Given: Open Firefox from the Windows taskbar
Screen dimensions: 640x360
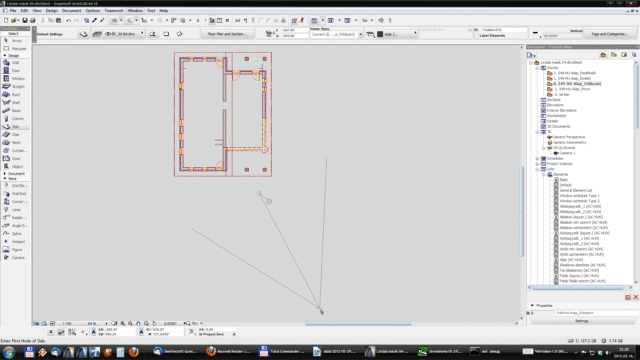Looking at the screenshot, I should (133, 351).
